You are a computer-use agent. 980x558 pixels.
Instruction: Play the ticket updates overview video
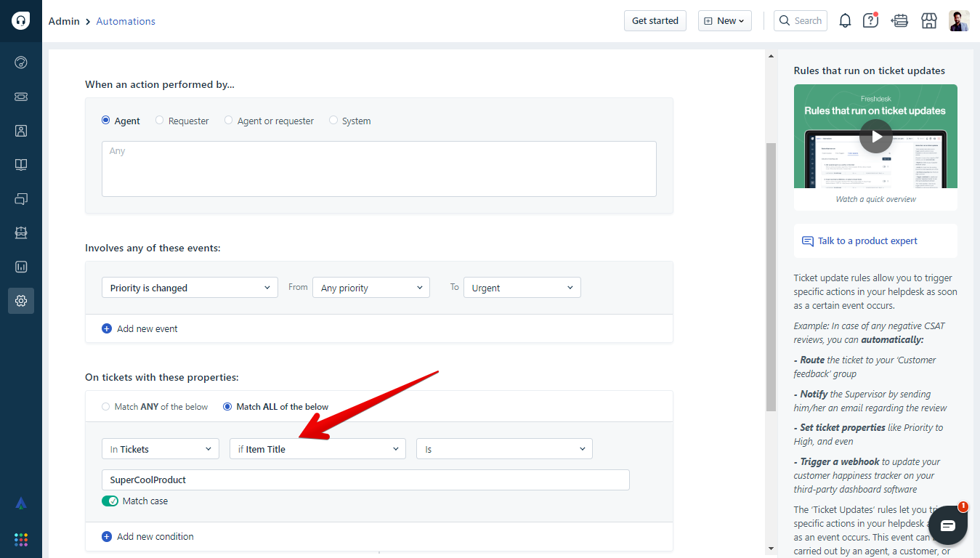click(875, 136)
